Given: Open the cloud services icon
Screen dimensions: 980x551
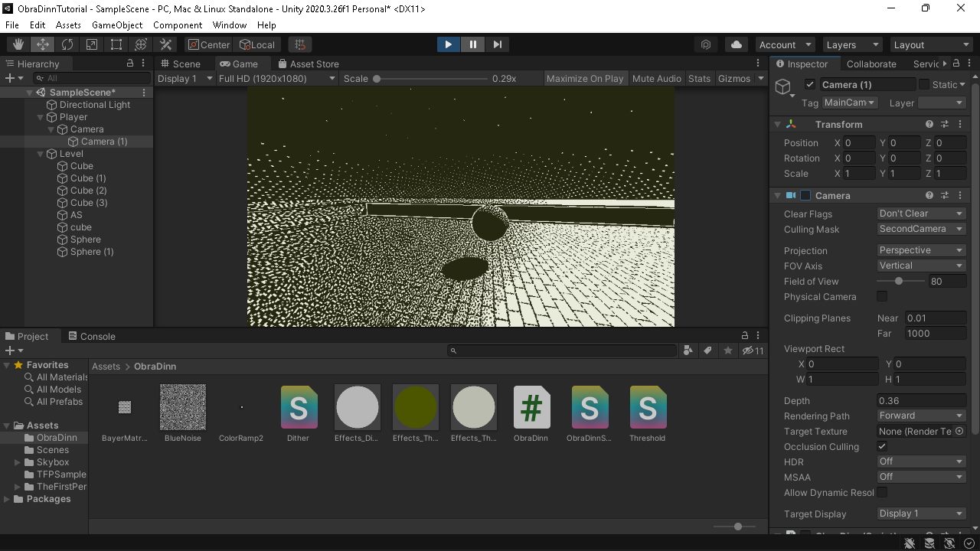Looking at the screenshot, I should click(737, 44).
